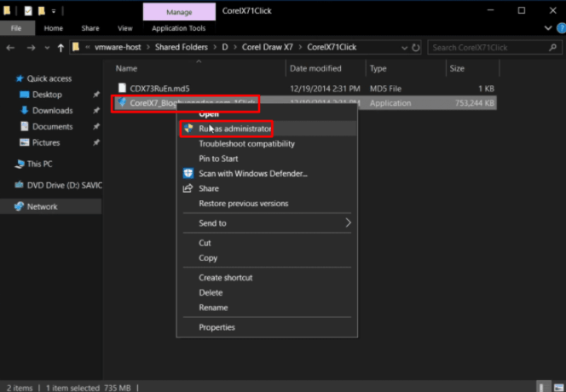
Task: Choose Scan with Windows Defender
Action: click(267, 174)
